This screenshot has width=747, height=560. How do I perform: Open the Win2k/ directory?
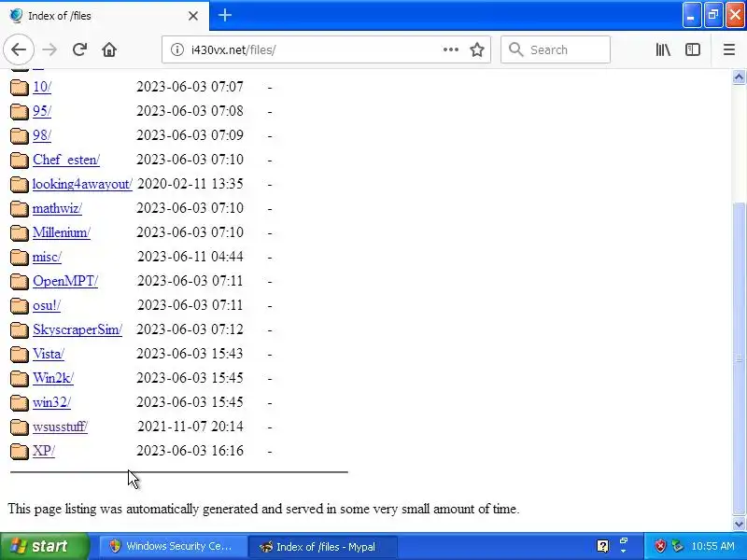point(53,378)
